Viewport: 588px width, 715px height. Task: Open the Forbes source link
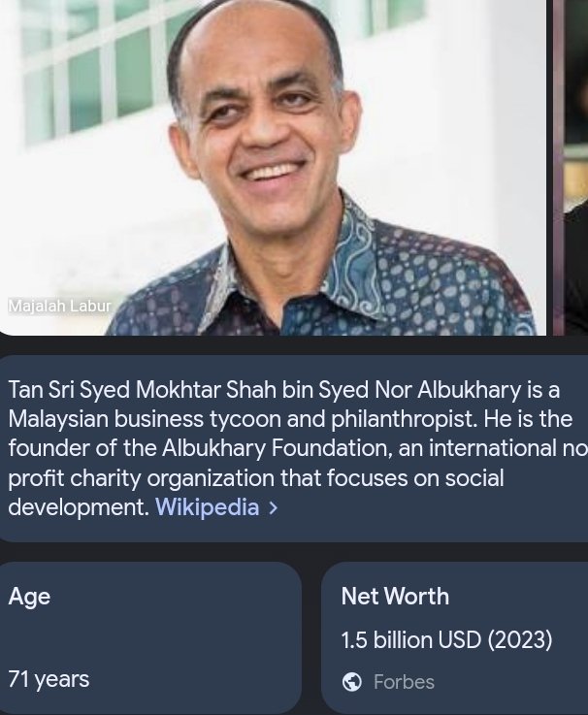tap(404, 682)
